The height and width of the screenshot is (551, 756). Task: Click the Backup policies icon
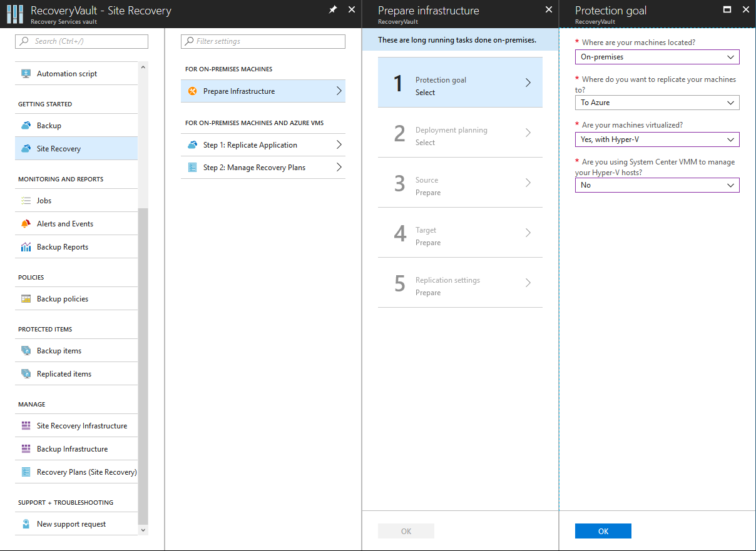pyautogui.click(x=26, y=298)
